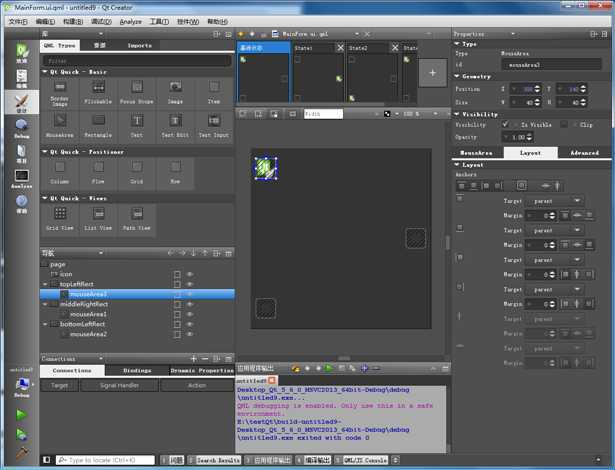Toggle the Is Visible checkbox
The image size is (615, 470).
pos(505,124)
